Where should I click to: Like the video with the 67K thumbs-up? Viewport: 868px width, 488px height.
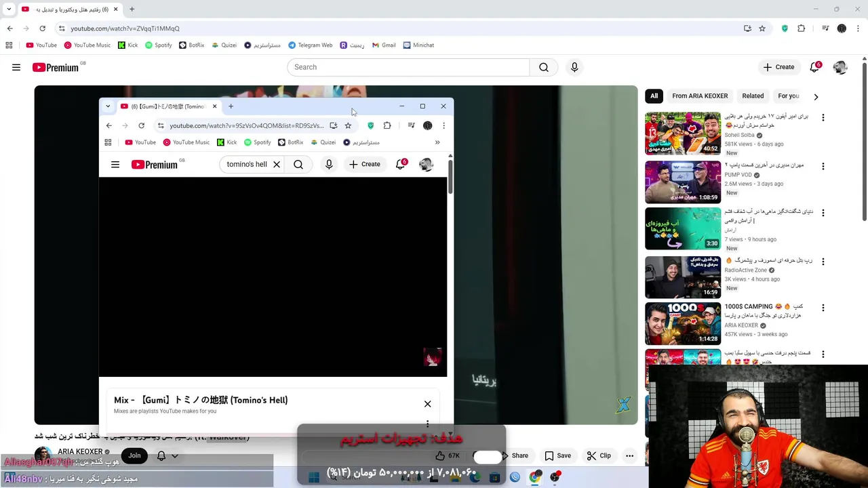point(448,455)
